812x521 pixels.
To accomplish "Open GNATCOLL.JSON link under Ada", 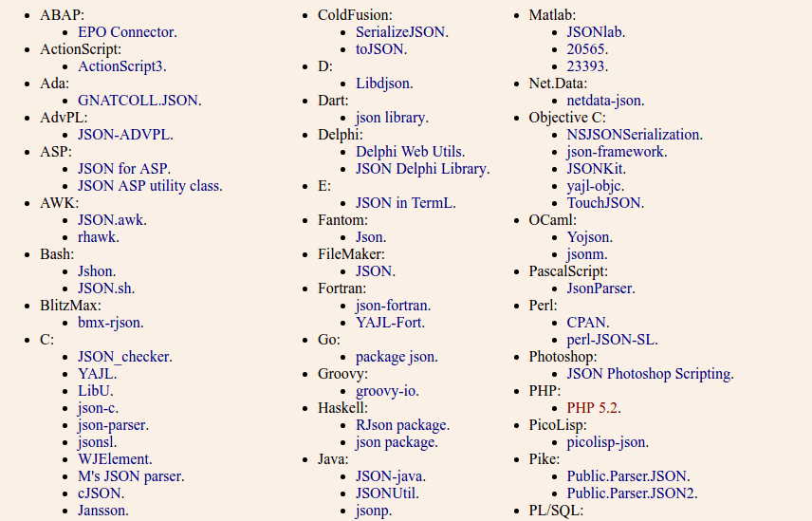I will pos(138,101).
